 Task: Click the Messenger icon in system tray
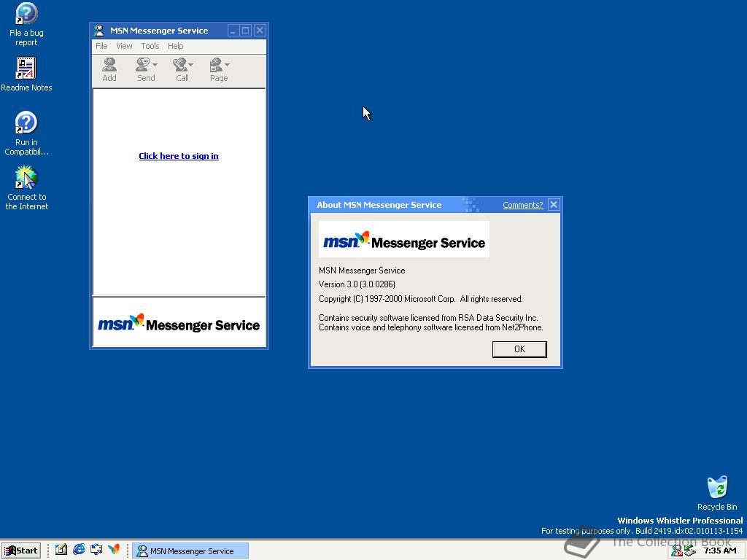coord(676,551)
